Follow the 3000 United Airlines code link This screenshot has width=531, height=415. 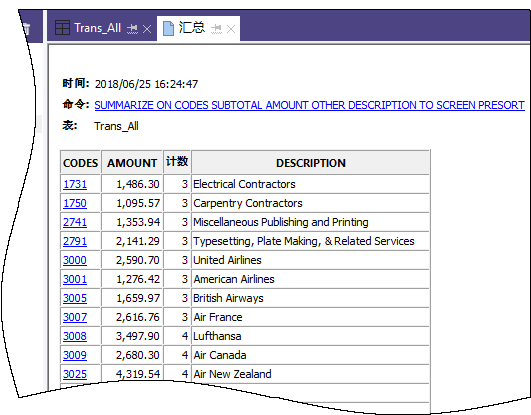point(75,260)
